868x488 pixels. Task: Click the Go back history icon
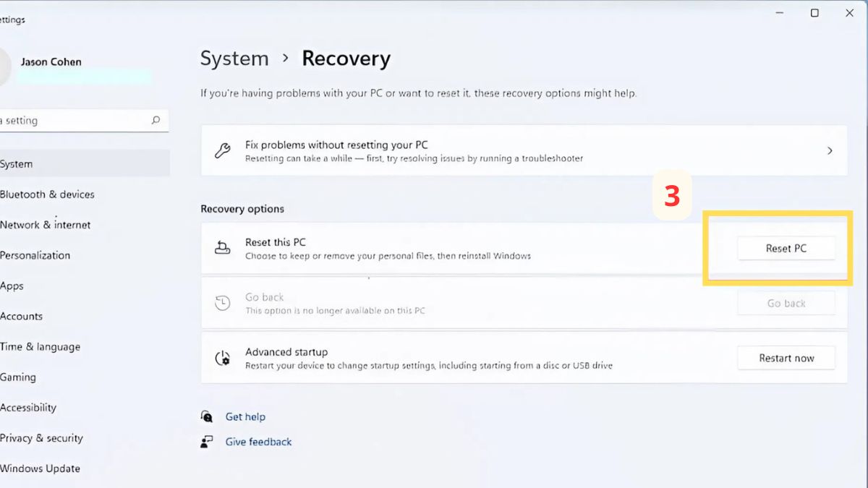pos(223,304)
